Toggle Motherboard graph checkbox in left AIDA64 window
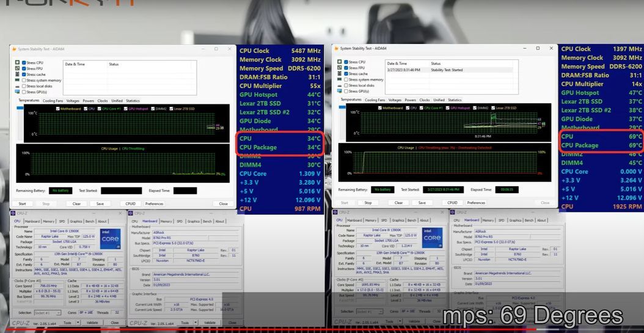Screen dimensions: 644x333 tap(57, 108)
